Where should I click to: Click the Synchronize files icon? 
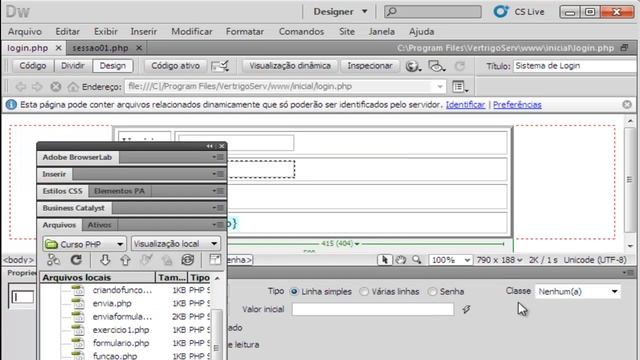[x=187, y=260]
